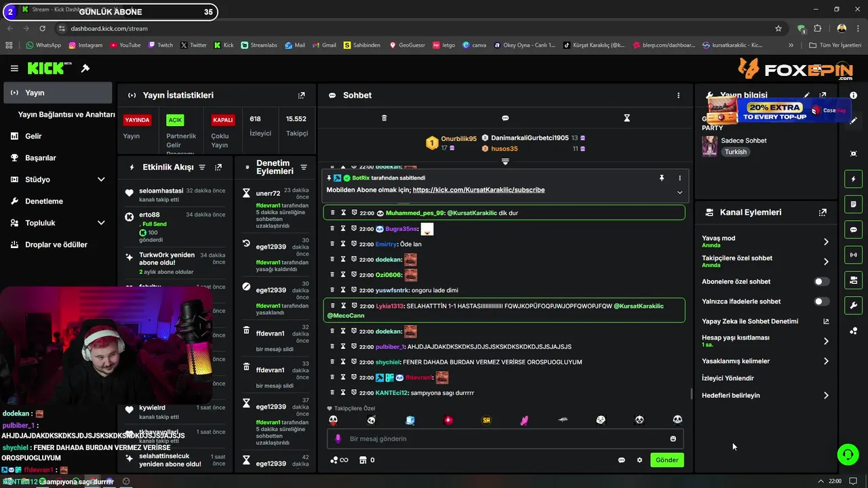Filter the Etkinlik Akışı list
This screenshot has height=488, width=868.
tap(201, 167)
